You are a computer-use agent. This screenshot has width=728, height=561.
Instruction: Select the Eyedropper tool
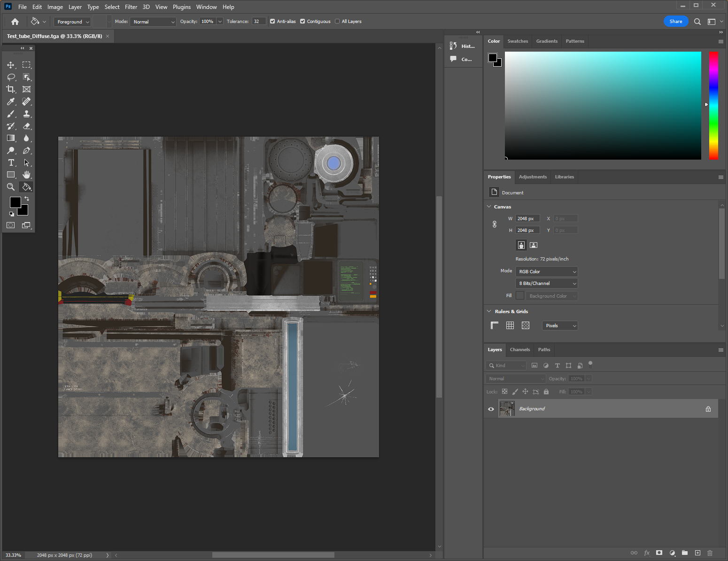click(11, 101)
